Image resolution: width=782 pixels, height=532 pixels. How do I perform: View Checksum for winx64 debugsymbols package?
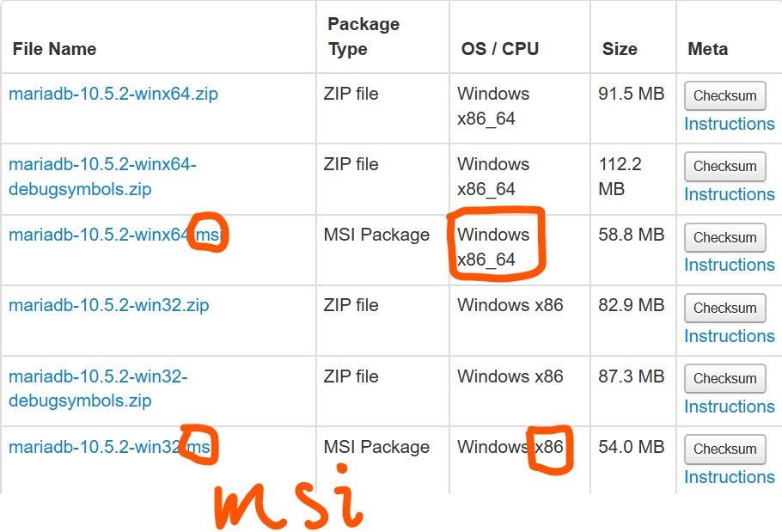tap(724, 167)
